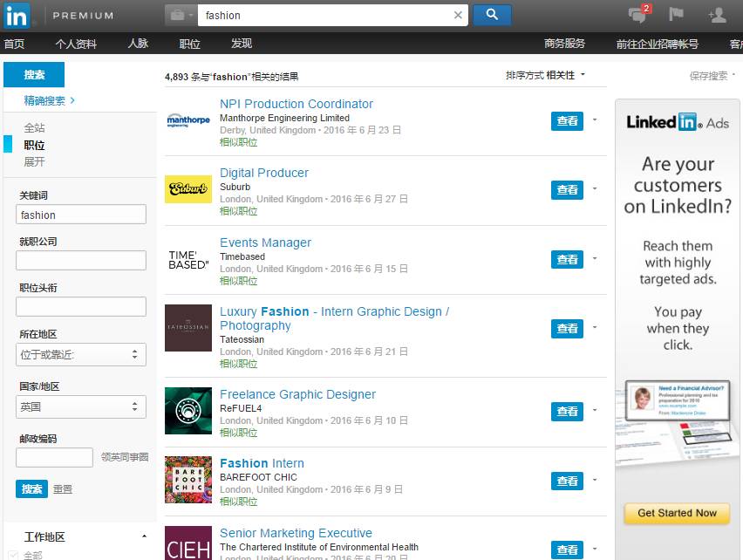Select the 职位 filter in sidebar
This screenshot has height=560, width=743.
coord(34,145)
